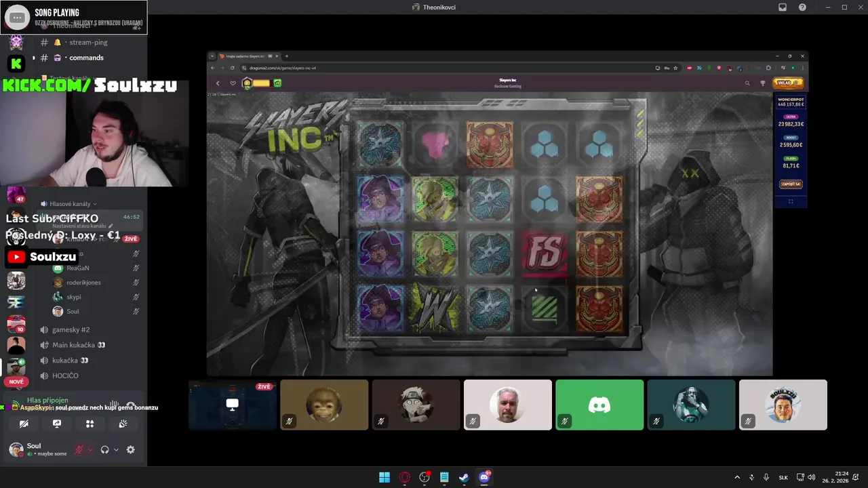Open tab search dropdown in browser
The height and width of the screenshot is (488, 868).
[x=212, y=56]
